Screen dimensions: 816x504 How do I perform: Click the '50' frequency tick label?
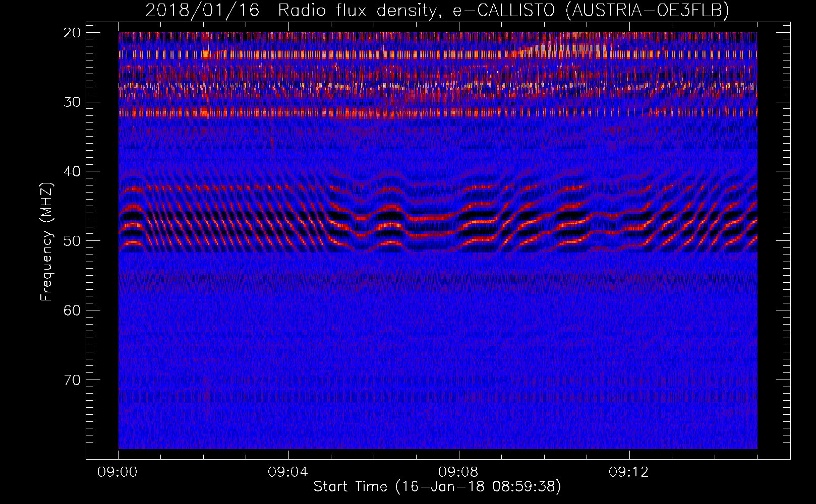(72, 241)
